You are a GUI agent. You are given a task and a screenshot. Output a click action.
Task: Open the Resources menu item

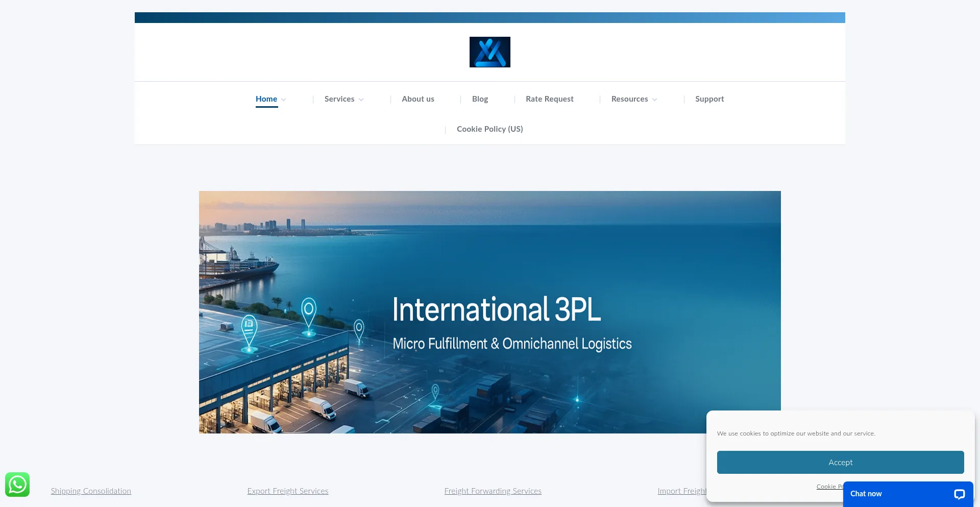pos(630,99)
